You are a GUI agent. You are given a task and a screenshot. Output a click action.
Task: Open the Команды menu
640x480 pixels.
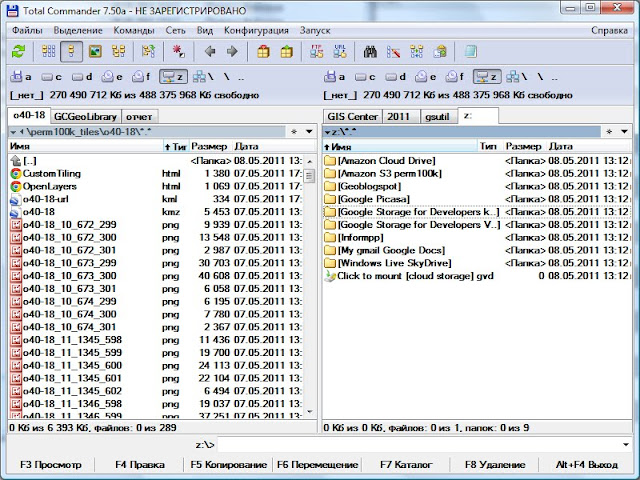click(134, 31)
